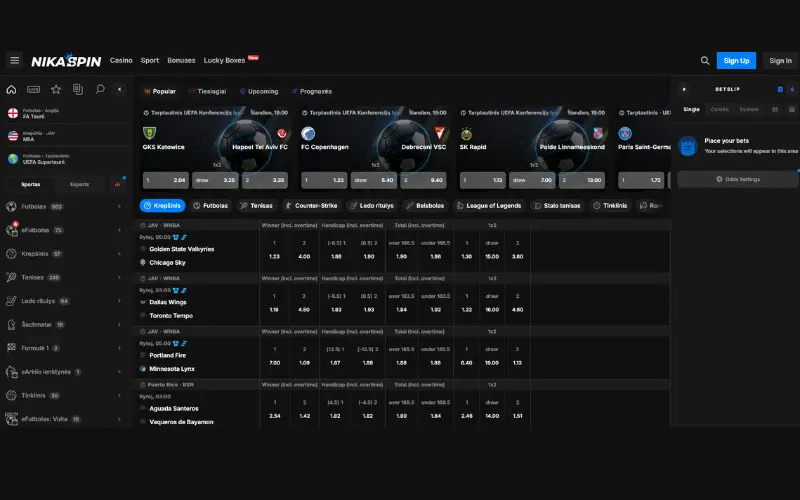
Task: Click the Ledo ritulys hockey icon in sidebar
Action: pyautogui.click(x=11, y=301)
